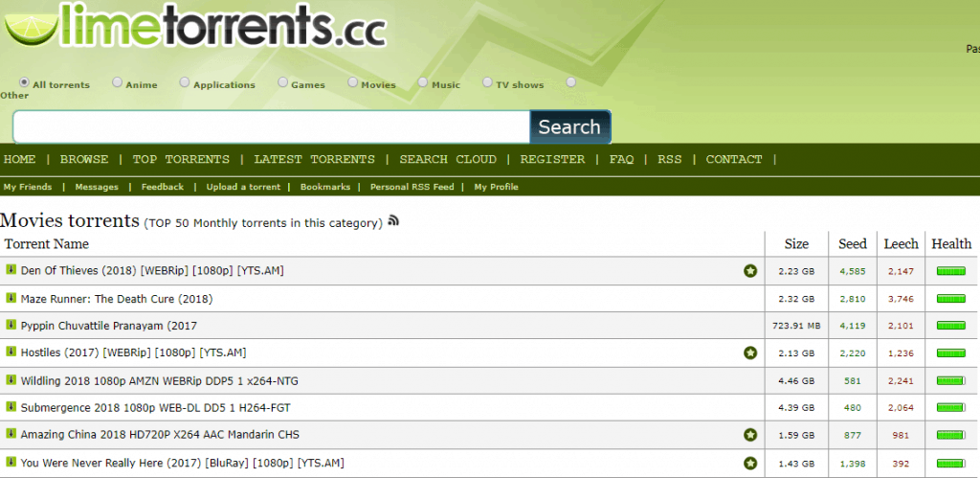Open RSS in the navigation bar
980x478 pixels.
[x=669, y=159]
